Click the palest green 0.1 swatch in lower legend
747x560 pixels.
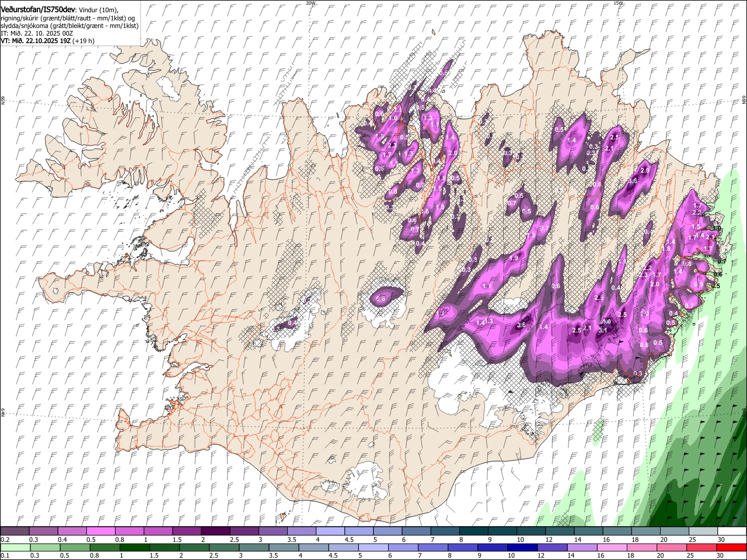(16, 547)
